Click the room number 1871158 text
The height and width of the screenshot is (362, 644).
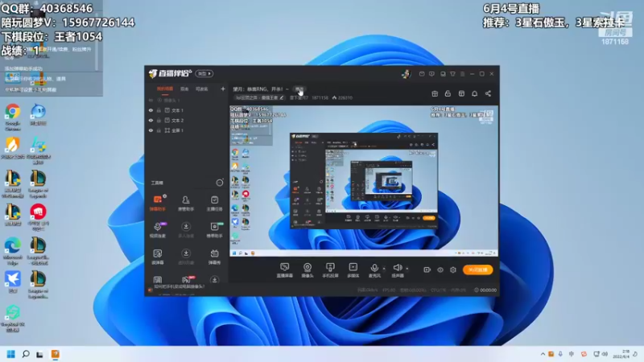[320, 97]
